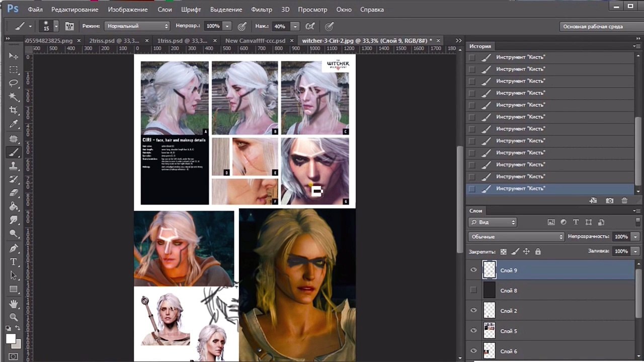Open the Изображение menu
The image size is (644, 362).
[x=128, y=10]
